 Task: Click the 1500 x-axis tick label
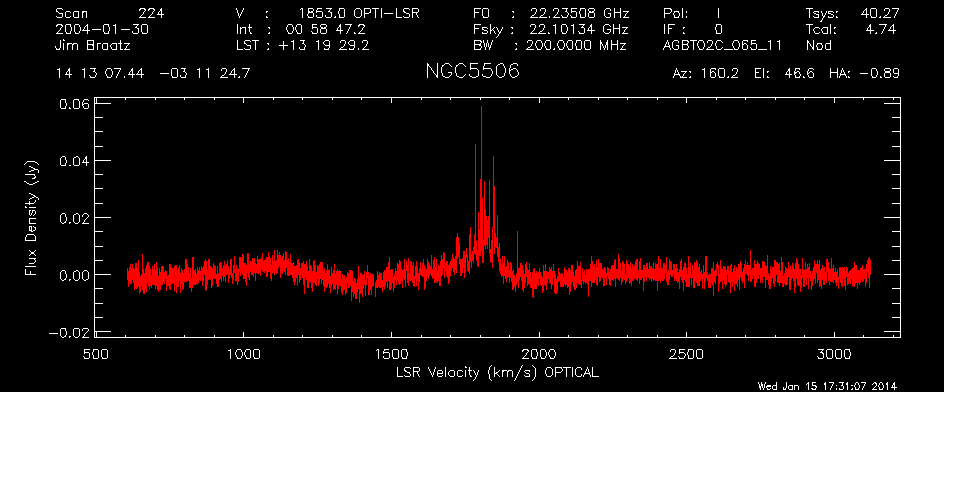(x=391, y=354)
